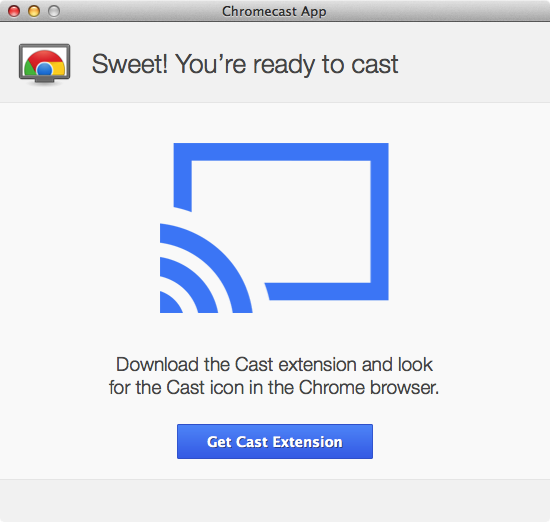Click the blue center of the Chrome logo
550x522 pixels.
[x=45, y=69]
